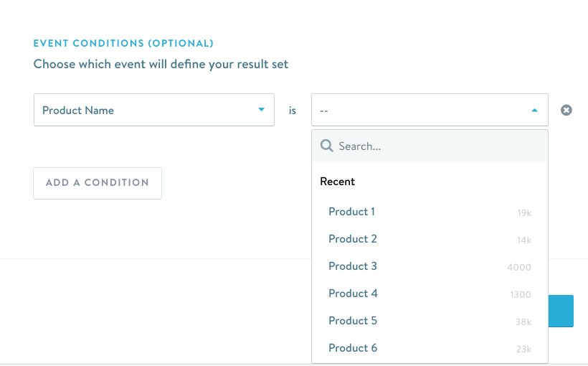
Task: Focus the Search... input field
Action: [437, 146]
